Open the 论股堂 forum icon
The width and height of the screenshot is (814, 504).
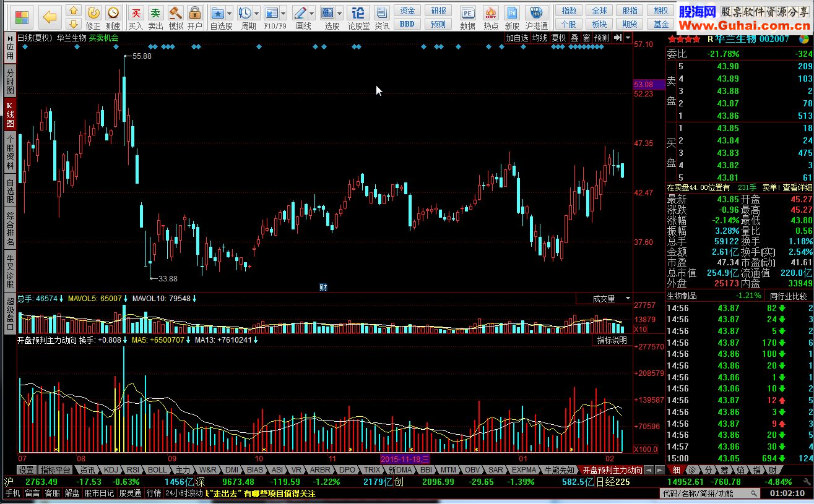tap(358, 17)
